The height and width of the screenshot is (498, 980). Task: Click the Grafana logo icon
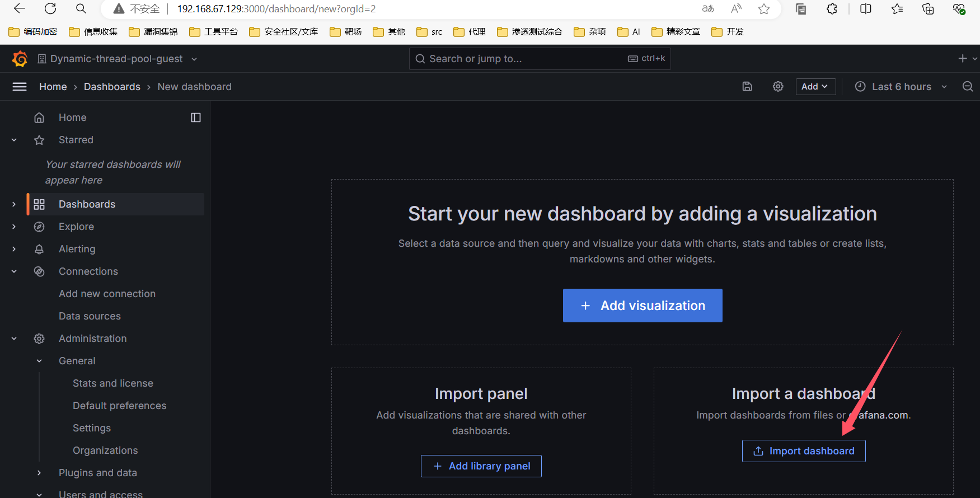[20, 59]
